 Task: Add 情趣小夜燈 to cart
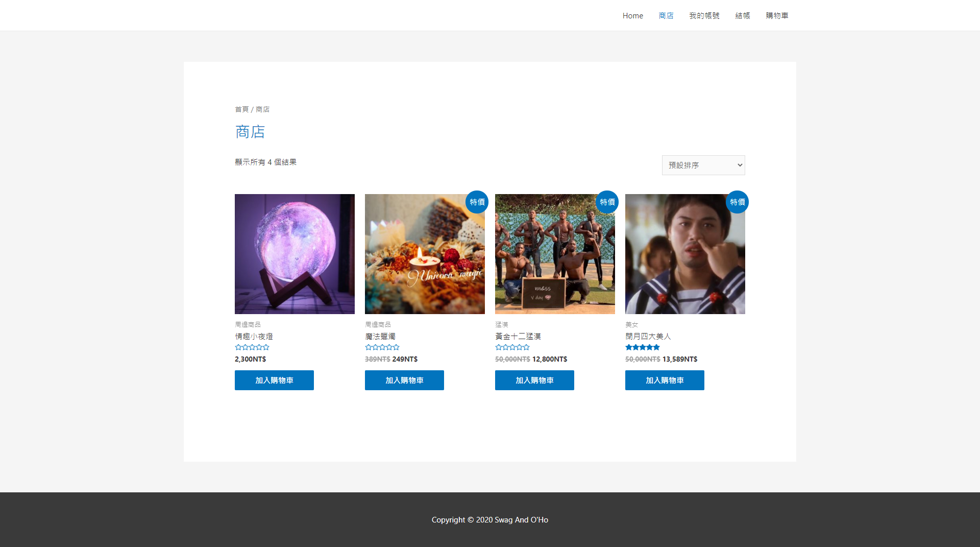click(274, 380)
